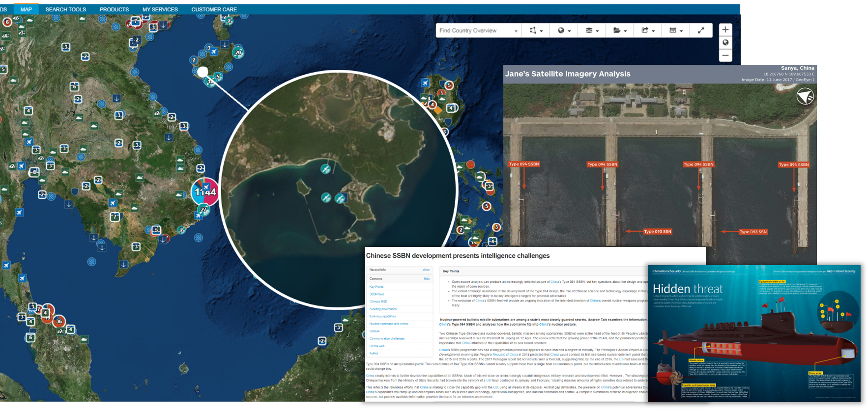Select the 1144 cluster marker on the map
The width and height of the screenshot is (868, 409).
[205, 192]
